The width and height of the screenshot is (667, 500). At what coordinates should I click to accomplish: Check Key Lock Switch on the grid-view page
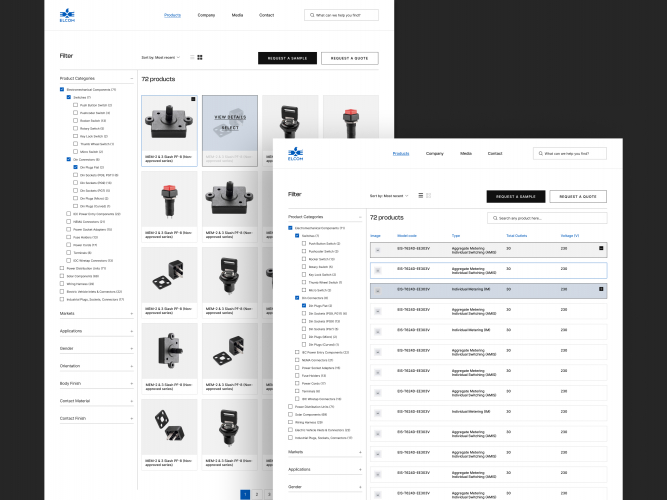[x=75, y=136]
